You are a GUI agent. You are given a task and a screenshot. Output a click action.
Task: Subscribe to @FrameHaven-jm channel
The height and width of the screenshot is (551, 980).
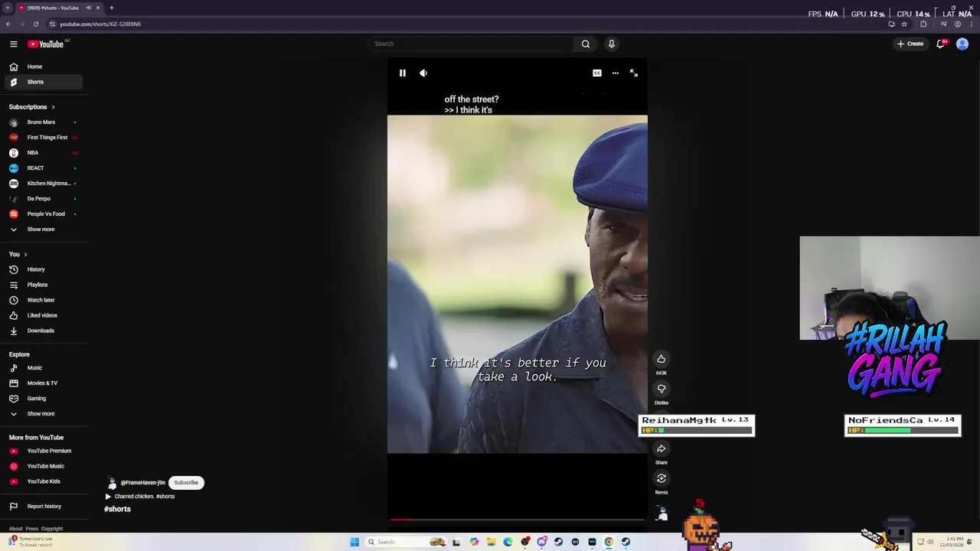[x=186, y=482]
